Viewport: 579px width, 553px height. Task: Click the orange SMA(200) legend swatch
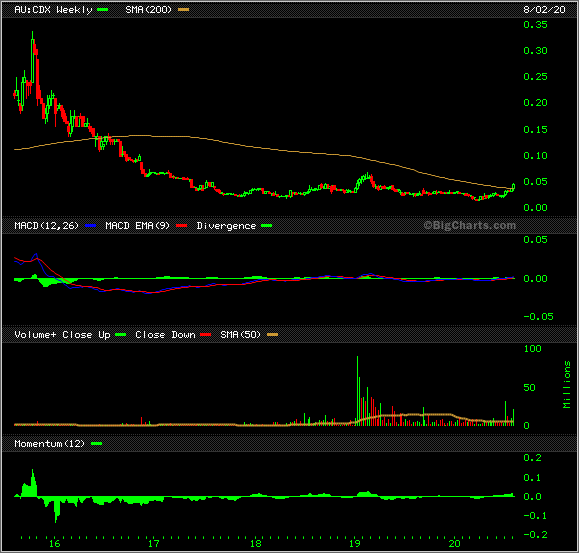(x=184, y=10)
